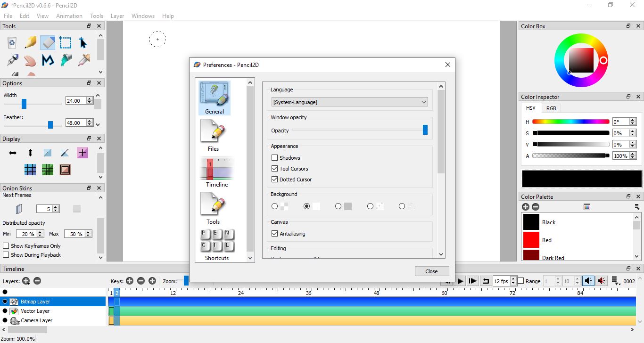
Task: Open the Files preferences category
Action: (x=214, y=135)
